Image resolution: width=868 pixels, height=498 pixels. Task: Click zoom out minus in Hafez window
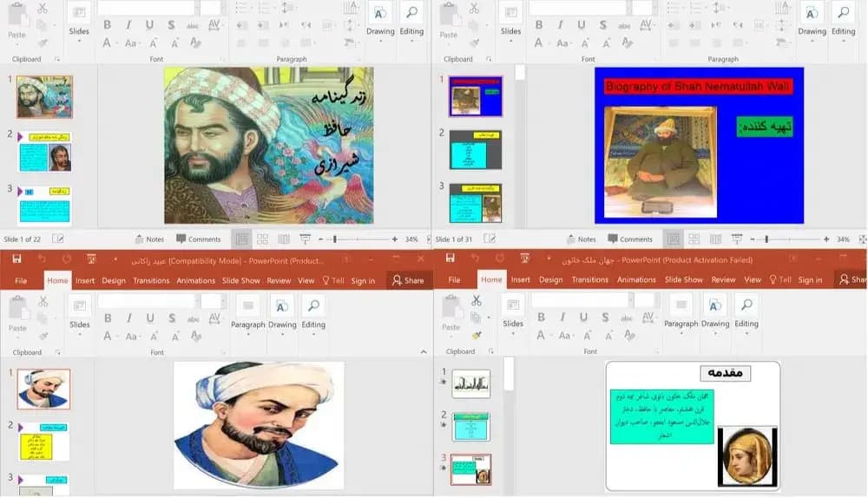coord(320,239)
